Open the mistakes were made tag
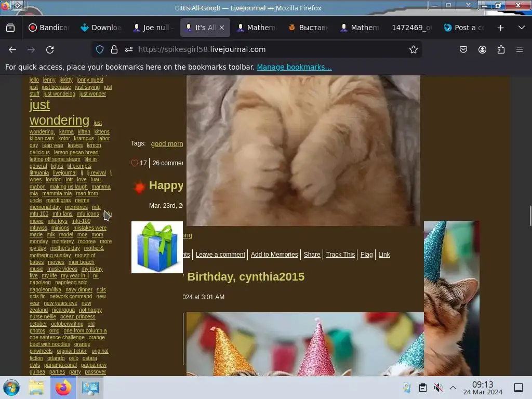 click(89, 228)
